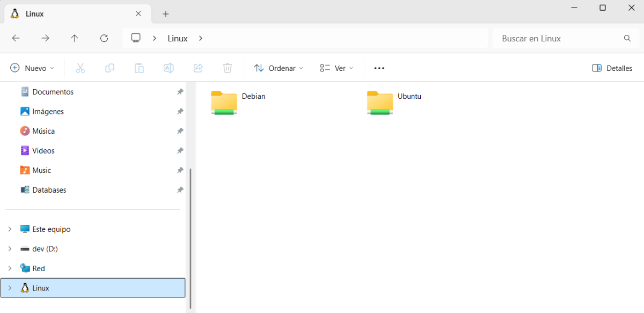Open the Ordenar sort dropdown

point(279,68)
